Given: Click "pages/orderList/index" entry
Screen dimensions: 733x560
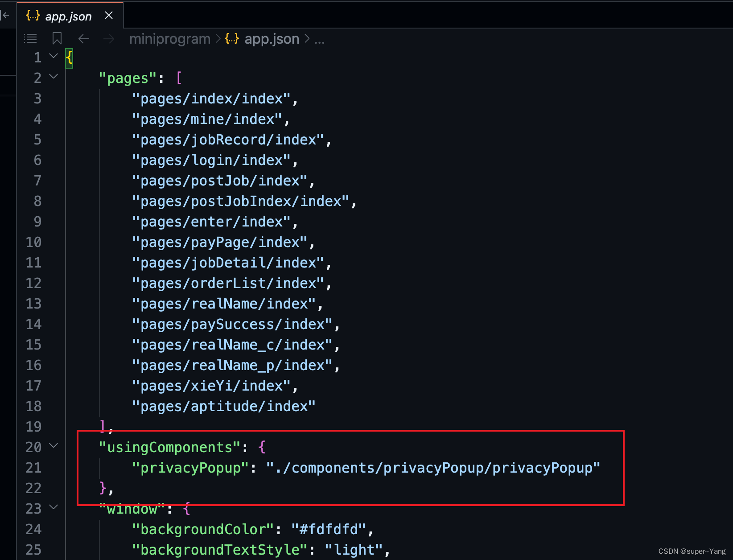Looking at the screenshot, I should coord(228,284).
